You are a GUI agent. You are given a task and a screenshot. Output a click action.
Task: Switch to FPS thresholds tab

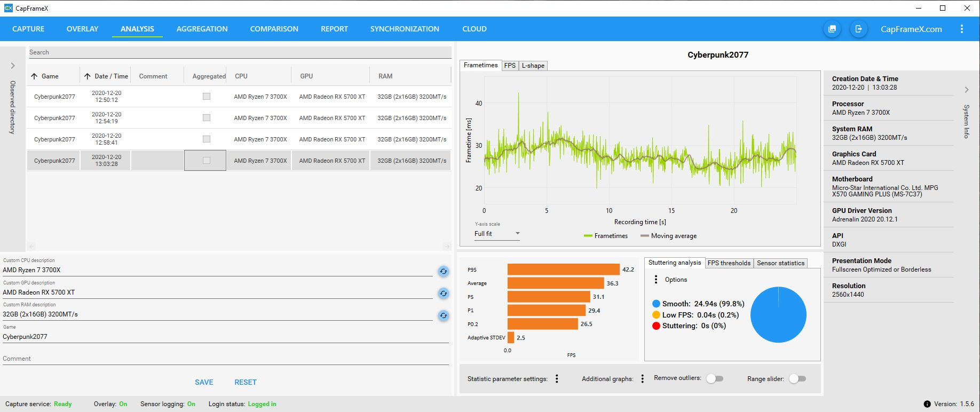coord(729,263)
